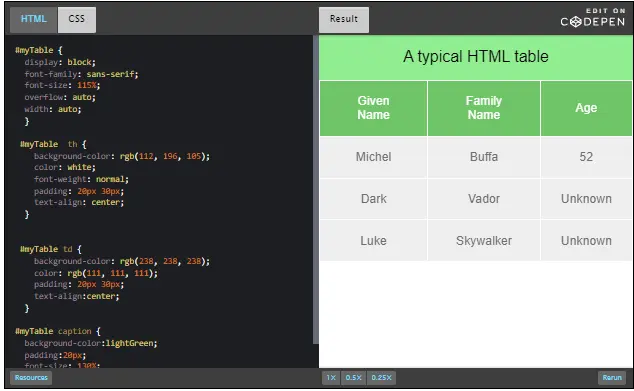Click the rgb(112, 196, 105) background-color line

[122, 156]
